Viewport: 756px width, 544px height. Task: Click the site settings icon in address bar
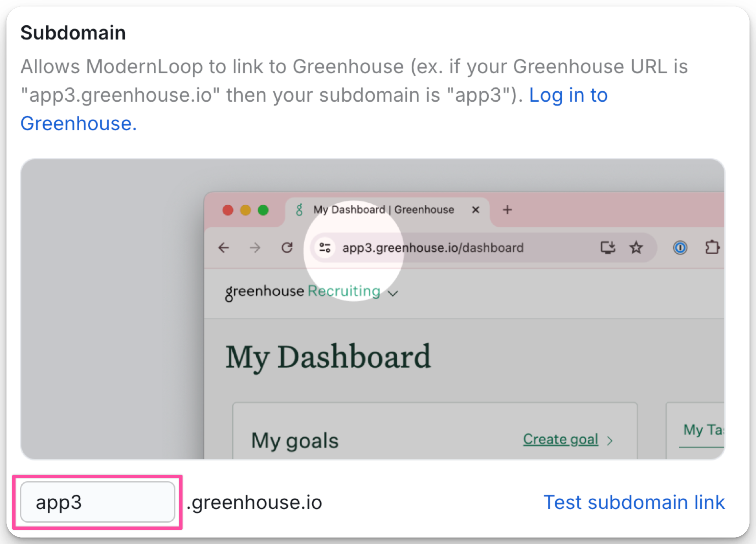325,247
